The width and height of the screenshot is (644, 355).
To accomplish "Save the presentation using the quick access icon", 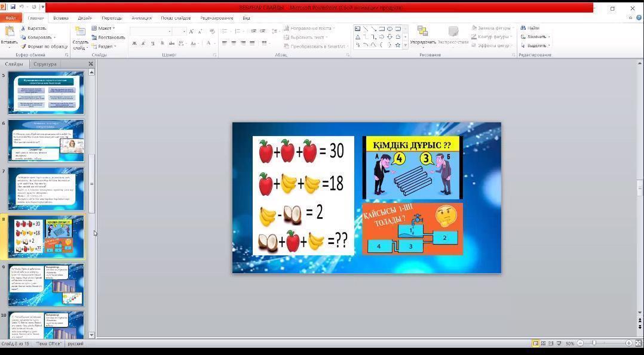I will [12, 7].
